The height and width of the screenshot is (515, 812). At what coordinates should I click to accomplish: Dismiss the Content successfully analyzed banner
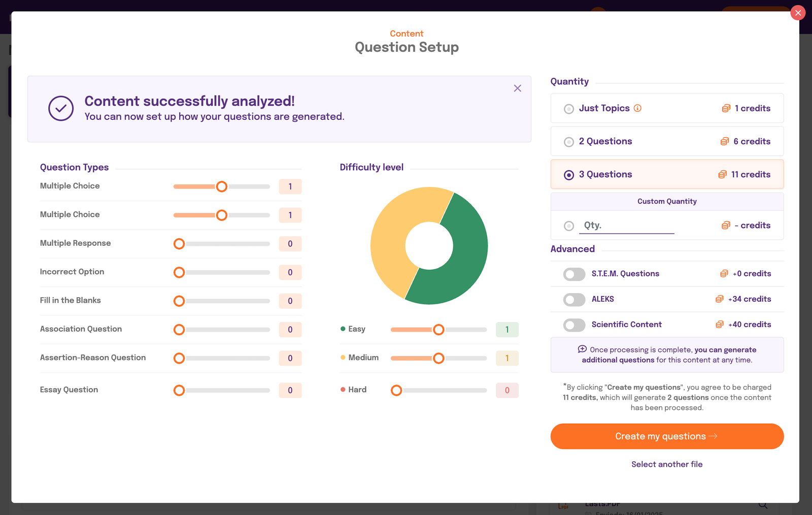pyautogui.click(x=517, y=88)
